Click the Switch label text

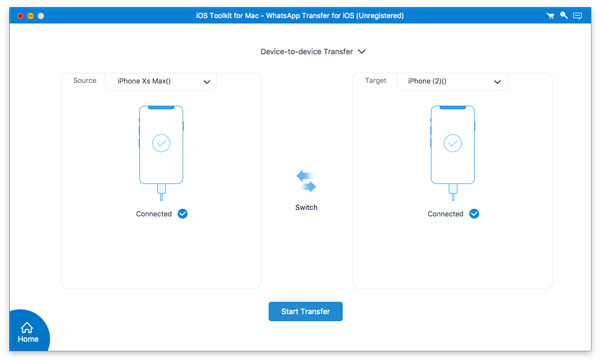306,207
